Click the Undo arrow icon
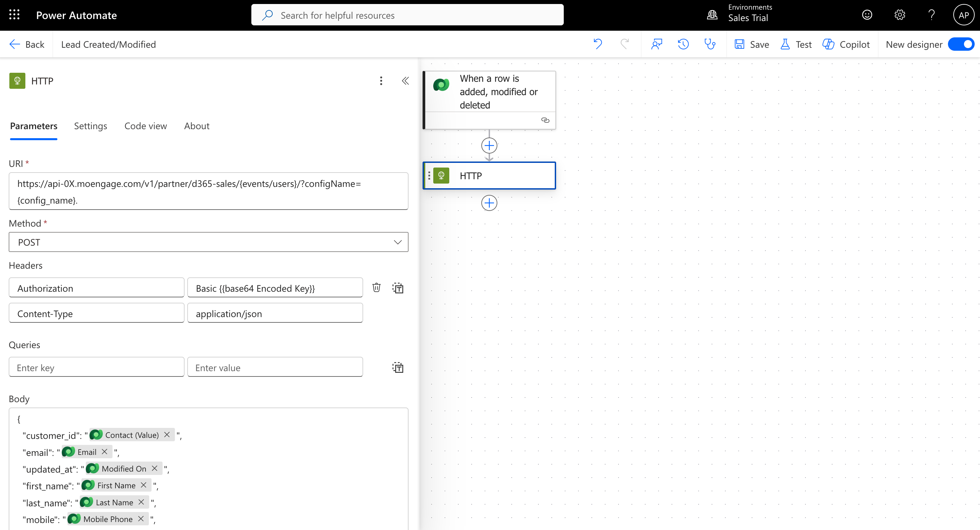 coord(598,44)
